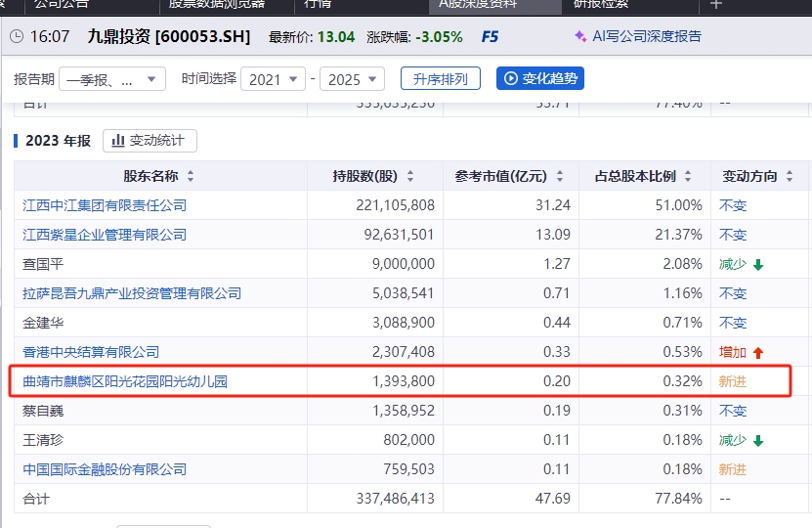Open the 2021 start year dropdown
Image resolution: width=812 pixels, height=528 pixels.
(x=272, y=79)
